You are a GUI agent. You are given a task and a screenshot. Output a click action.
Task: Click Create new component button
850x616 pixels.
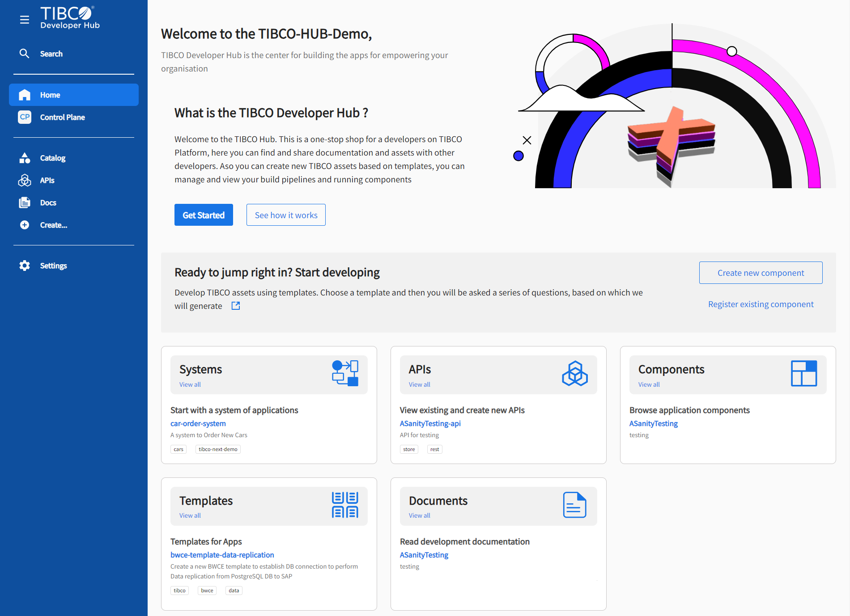(x=761, y=273)
